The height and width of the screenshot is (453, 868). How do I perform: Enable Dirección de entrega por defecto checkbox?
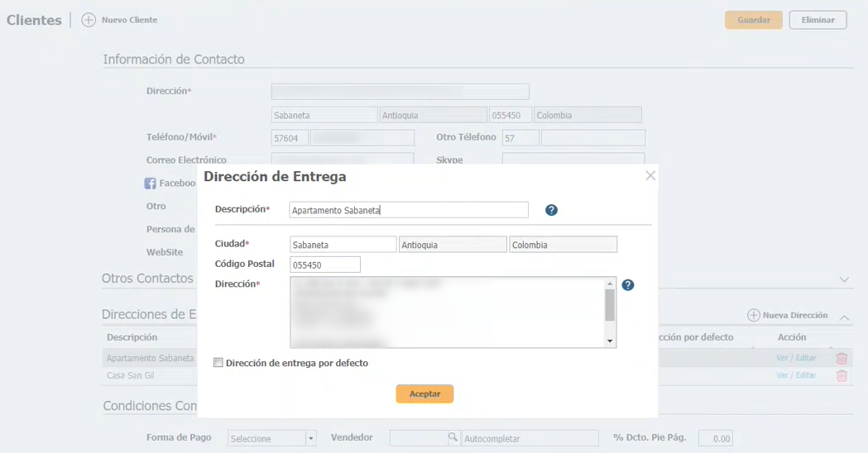pyautogui.click(x=218, y=363)
